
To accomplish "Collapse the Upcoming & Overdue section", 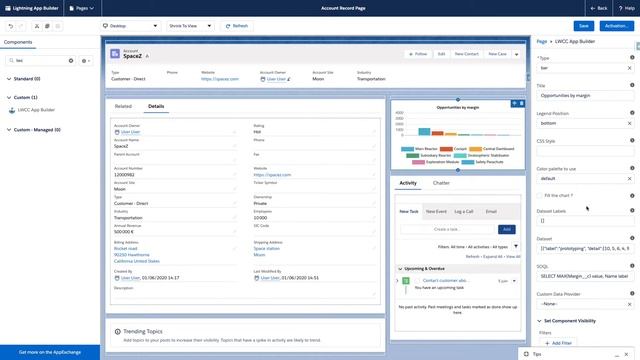I will (x=400, y=269).
